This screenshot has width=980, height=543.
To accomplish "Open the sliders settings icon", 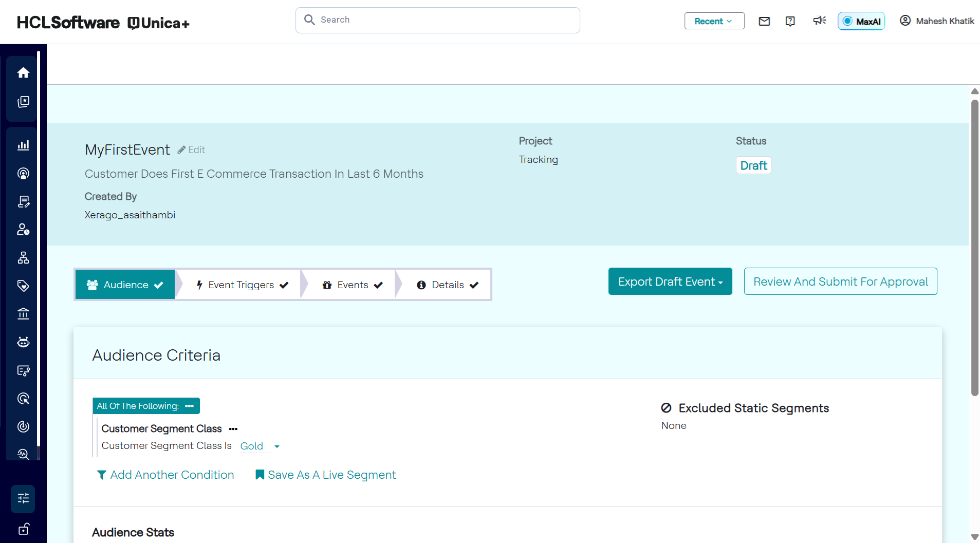I will [x=23, y=498].
